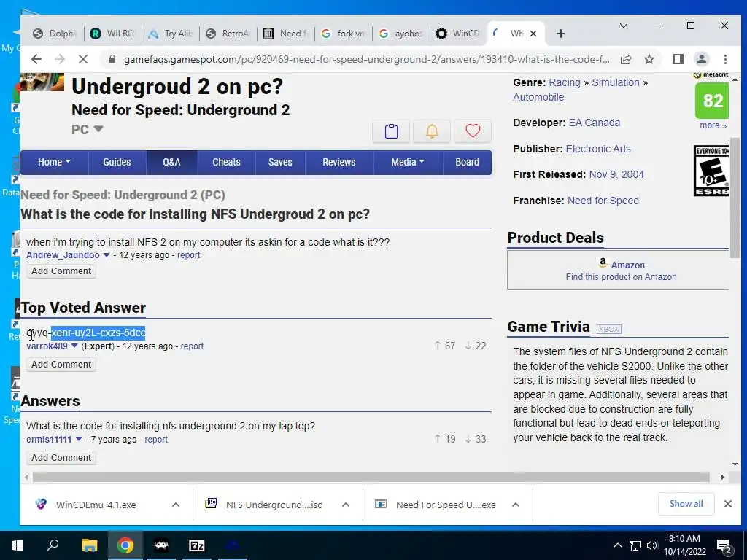This screenshot has width=747, height=560.
Task: Click the page vertical scrollbar thumb
Action: click(735, 197)
